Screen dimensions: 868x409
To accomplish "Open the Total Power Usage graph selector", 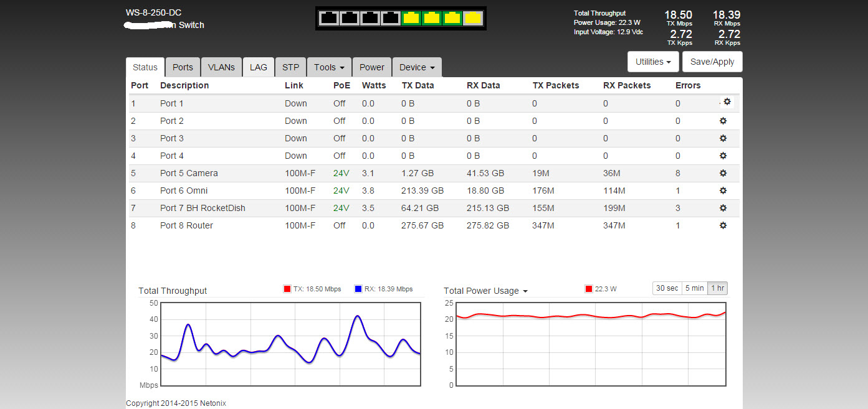I will 486,291.
